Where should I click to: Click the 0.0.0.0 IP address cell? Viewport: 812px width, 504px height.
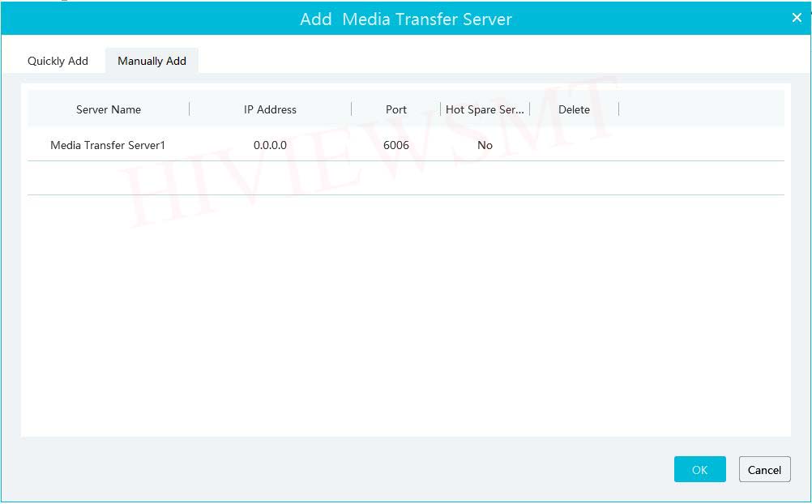pos(270,146)
